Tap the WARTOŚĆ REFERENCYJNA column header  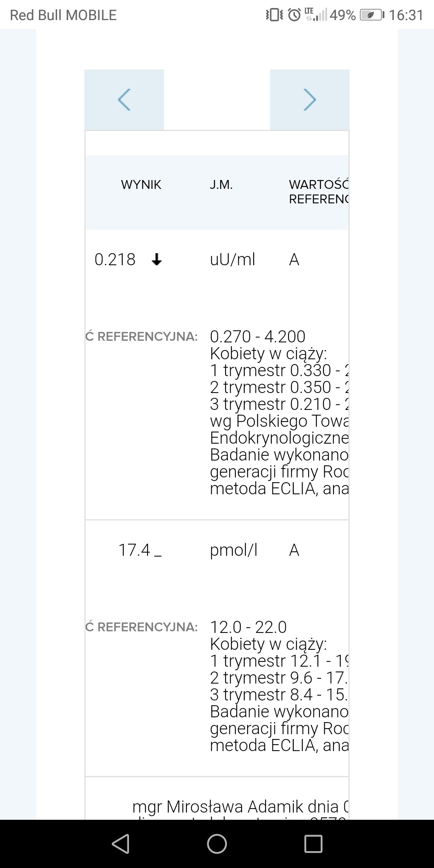tap(318, 192)
